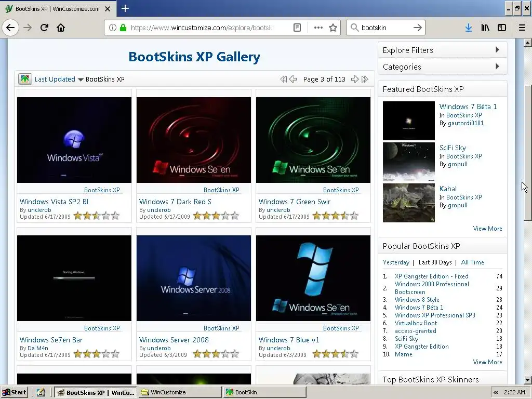This screenshot has width=532, height=399.
Task: Open featured Kahal title link
Action: point(448,189)
